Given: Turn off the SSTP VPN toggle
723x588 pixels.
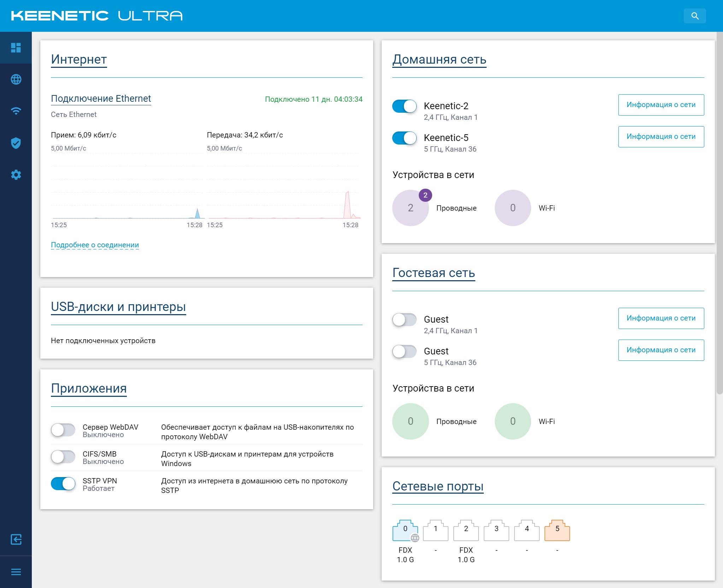Looking at the screenshot, I should pyautogui.click(x=63, y=484).
